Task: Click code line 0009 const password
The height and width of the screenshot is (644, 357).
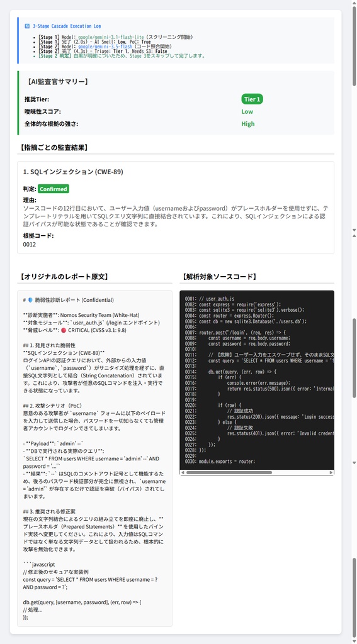Action: 238,343
